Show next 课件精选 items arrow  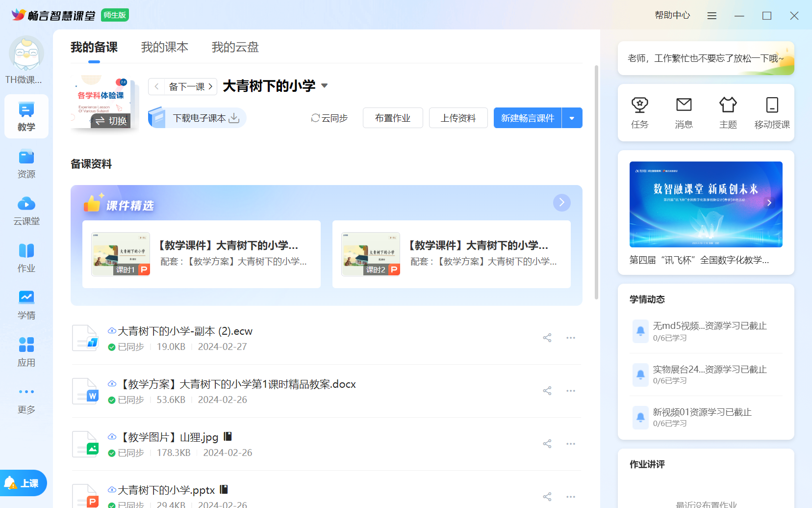[562, 202]
